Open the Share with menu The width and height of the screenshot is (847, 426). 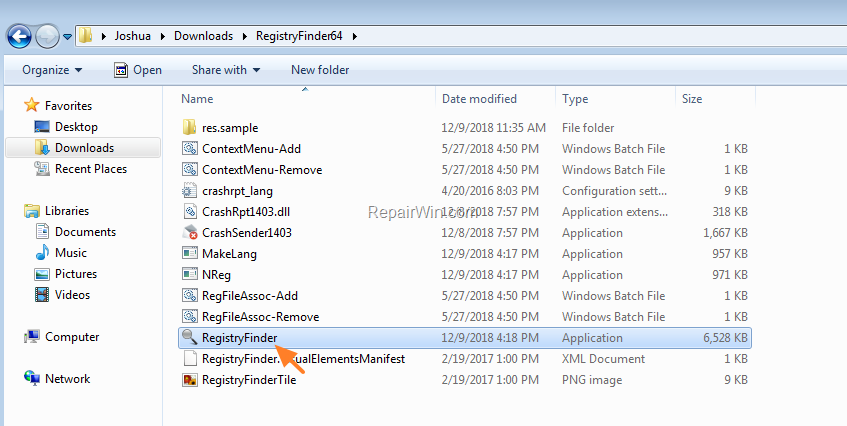pos(226,70)
